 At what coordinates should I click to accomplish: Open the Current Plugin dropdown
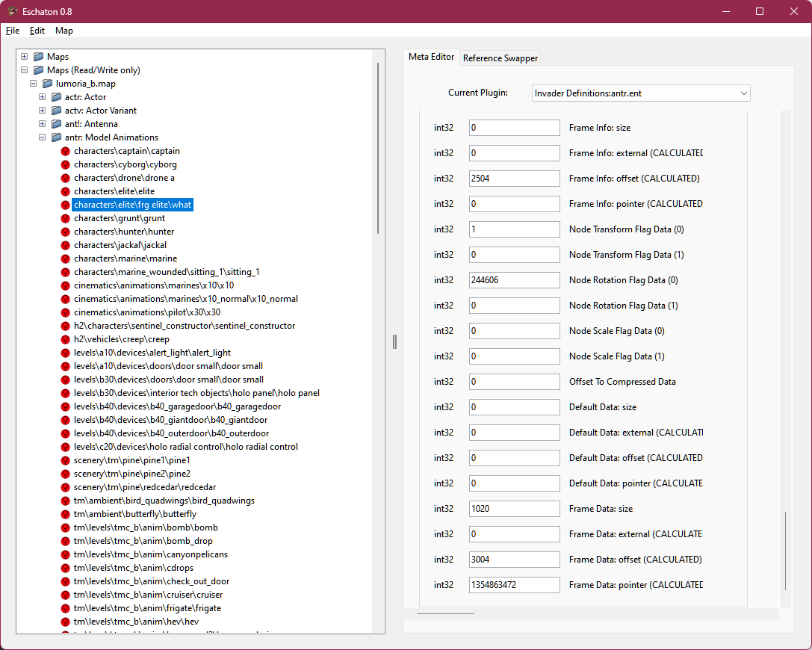[743, 93]
